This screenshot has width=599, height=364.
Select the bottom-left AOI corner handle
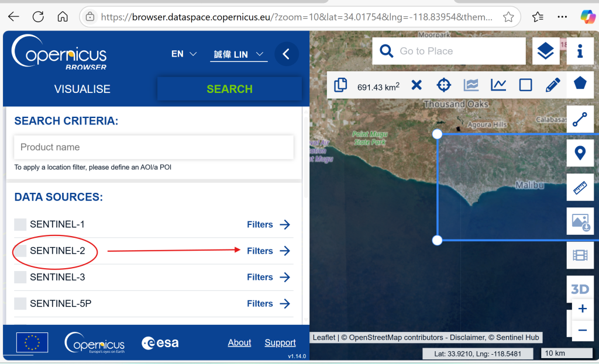[438, 240]
